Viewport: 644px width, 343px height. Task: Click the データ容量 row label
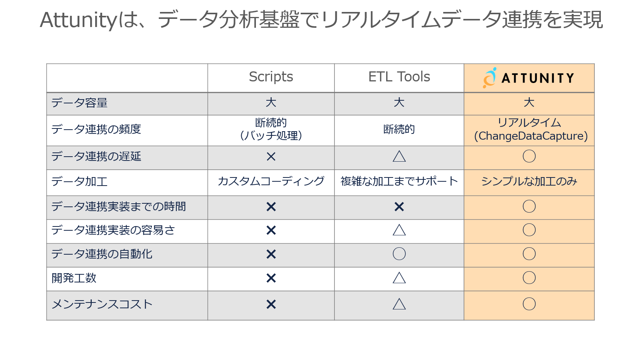pyautogui.click(x=79, y=103)
